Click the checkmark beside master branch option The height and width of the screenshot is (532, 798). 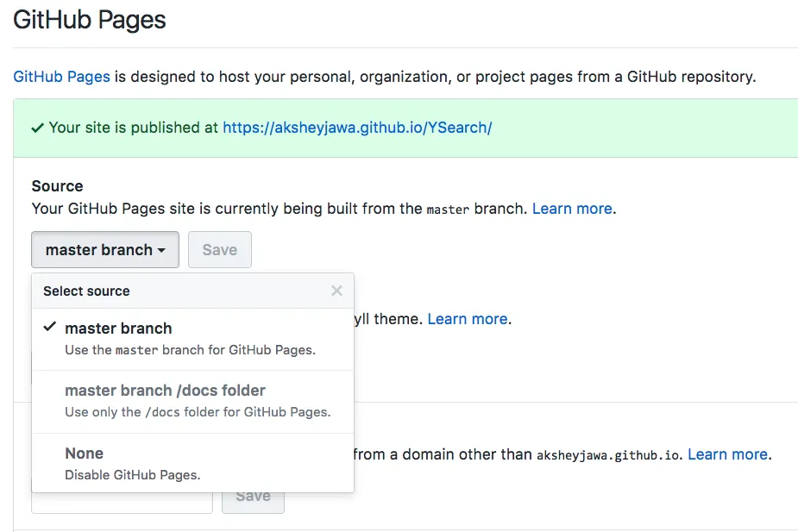[x=50, y=328]
